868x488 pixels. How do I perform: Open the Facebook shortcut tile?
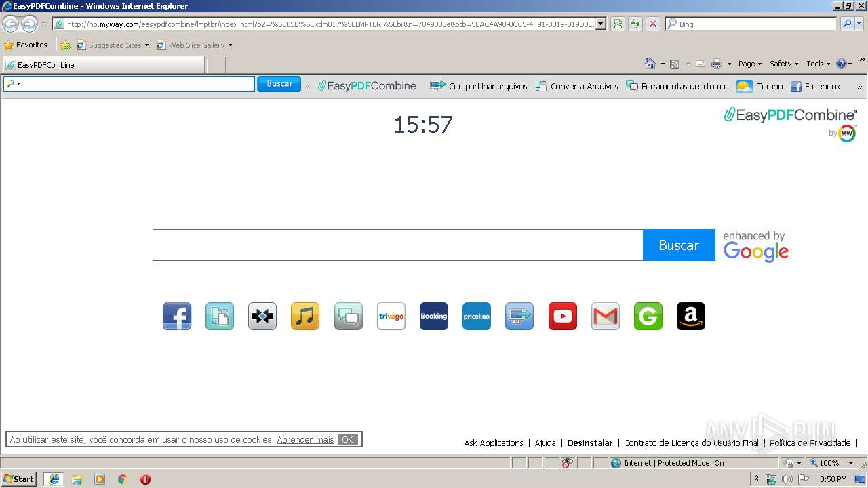(x=177, y=317)
